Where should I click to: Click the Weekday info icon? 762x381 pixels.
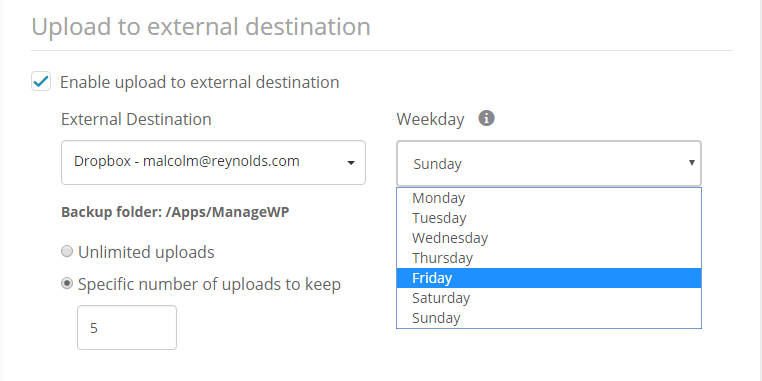click(x=486, y=118)
